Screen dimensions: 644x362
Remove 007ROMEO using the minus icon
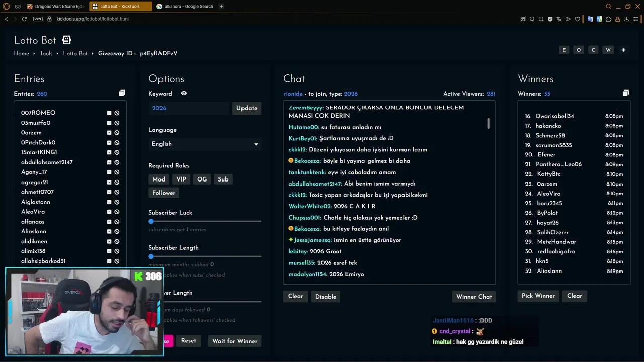coord(109,113)
